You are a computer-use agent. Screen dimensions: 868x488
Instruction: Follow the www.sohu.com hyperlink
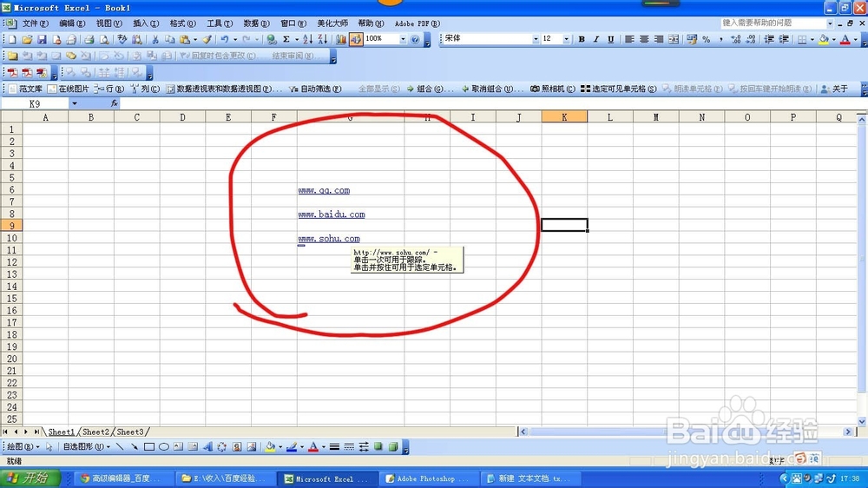tap(329, 239)
